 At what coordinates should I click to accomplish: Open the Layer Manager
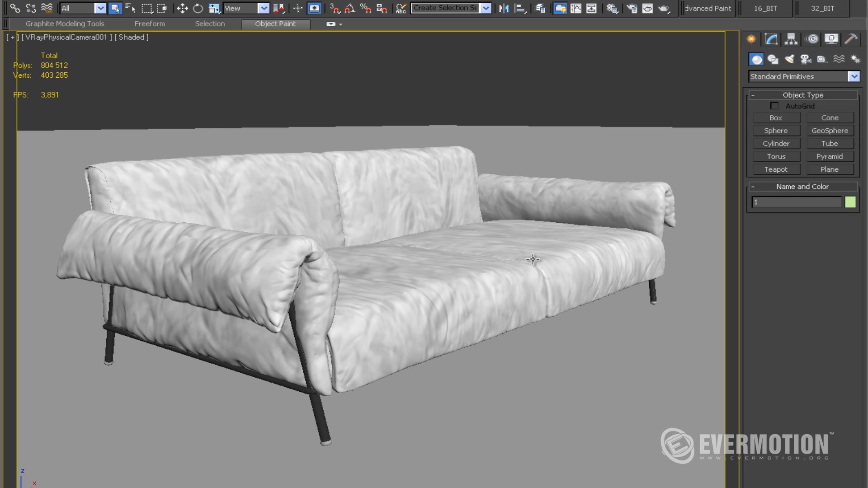(x=540, y=8)
